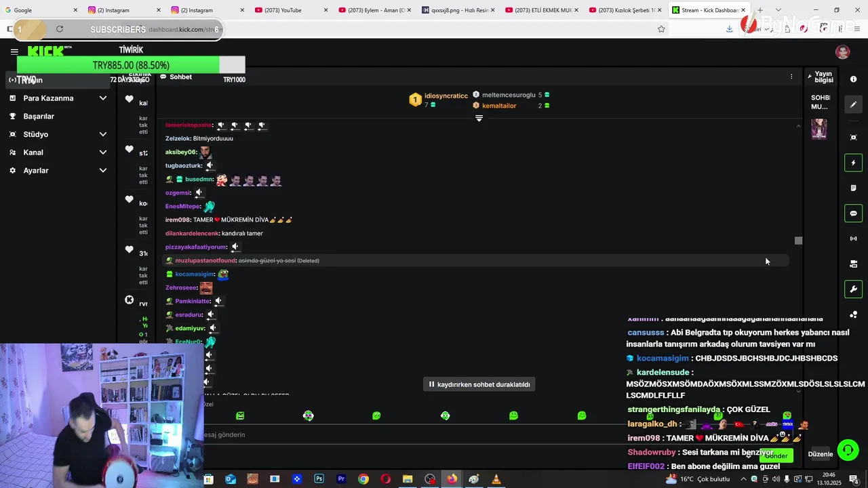Click the 'kaydırırken sohbet duraklatıldı' resume button
Image resolution: width=868 pixels, height=488 pixels.
click(479, 384)
